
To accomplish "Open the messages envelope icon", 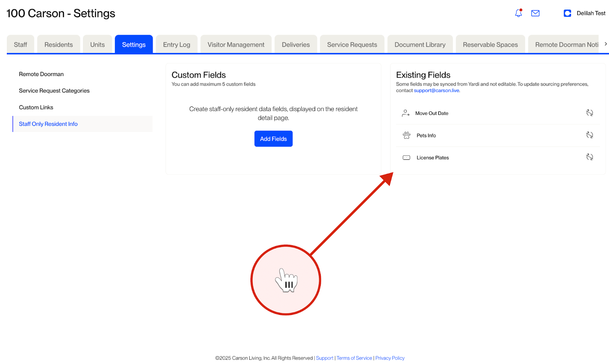I will (535, 13).
